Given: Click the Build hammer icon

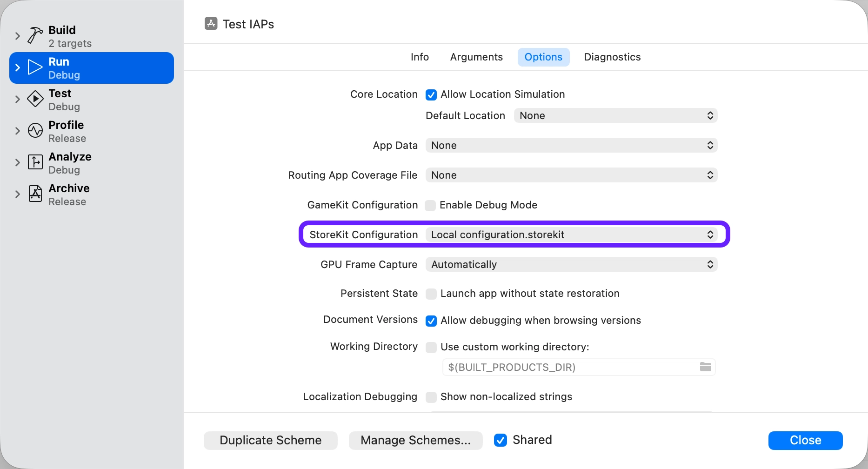Looking at the screenshot, I should (35, 35).
